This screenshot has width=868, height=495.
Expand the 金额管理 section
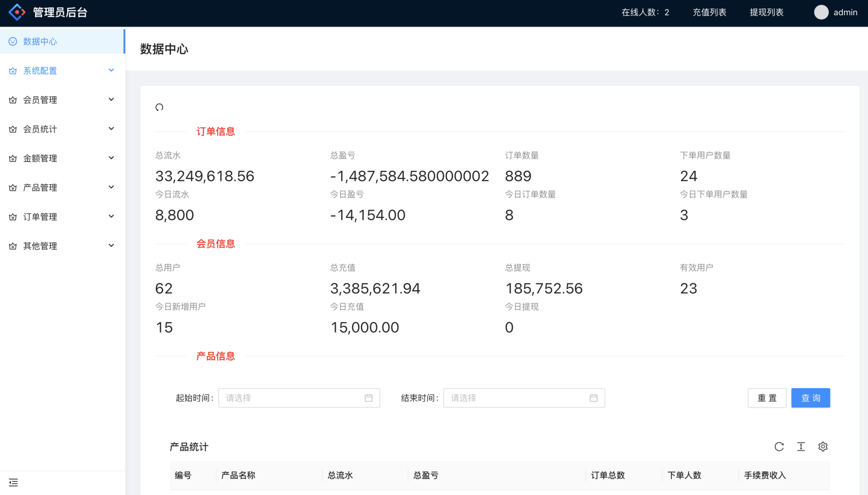tap(62, 158)
